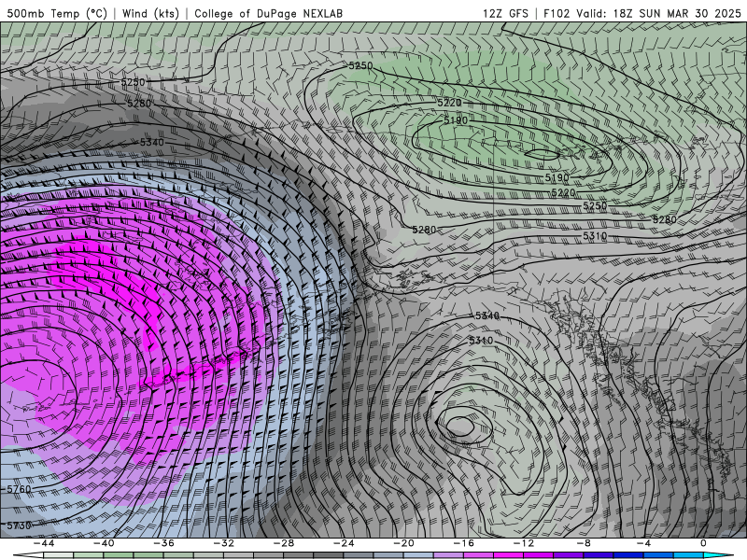
Task: Click the -16 temperature scale label
Action: [464, 543]
